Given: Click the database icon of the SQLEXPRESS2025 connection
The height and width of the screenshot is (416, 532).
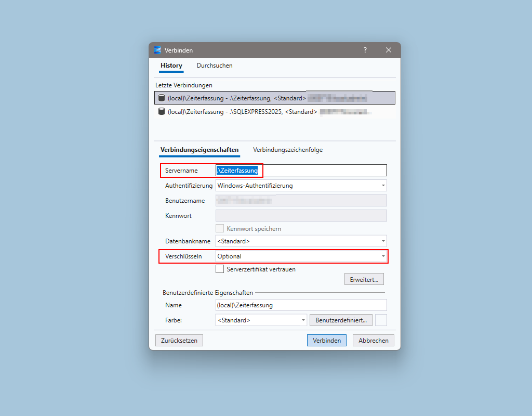Looking at the screenshot, I should 162,111.
